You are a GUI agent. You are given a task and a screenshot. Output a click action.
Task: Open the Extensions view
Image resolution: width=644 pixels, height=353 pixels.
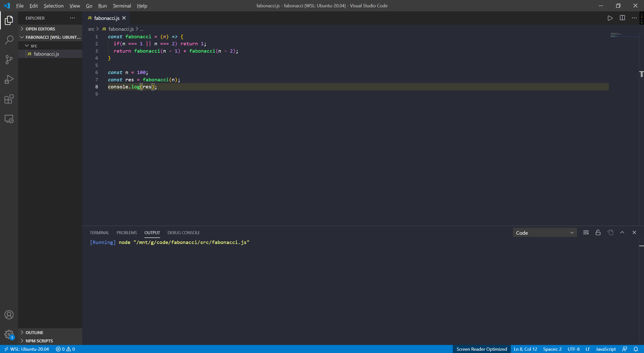tap(9, 99)
